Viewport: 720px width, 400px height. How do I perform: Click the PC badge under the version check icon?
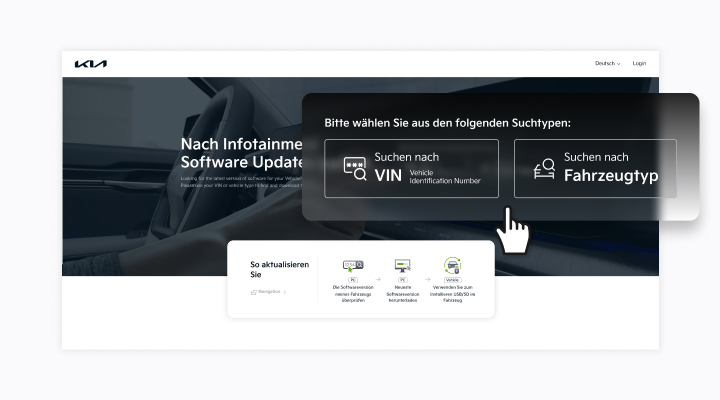(x=353, y=280)
